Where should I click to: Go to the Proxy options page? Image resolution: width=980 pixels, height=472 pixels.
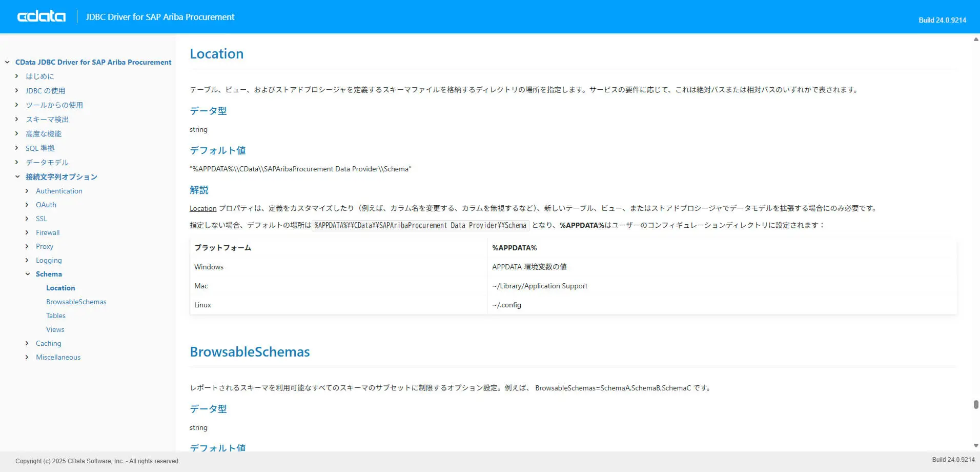(x=45, y=246)
